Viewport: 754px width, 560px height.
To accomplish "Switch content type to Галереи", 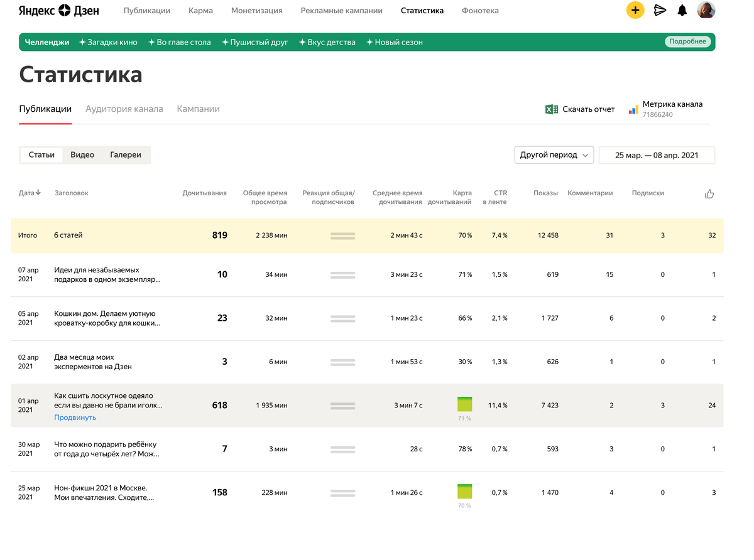I will click(126, 155).
